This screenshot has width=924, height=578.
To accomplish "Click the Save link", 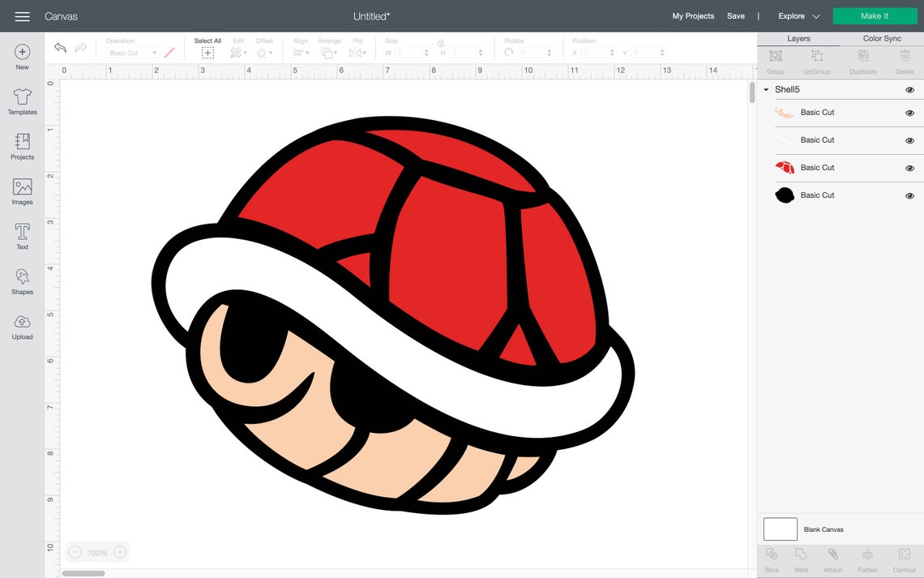I will (x=736, y=15).
